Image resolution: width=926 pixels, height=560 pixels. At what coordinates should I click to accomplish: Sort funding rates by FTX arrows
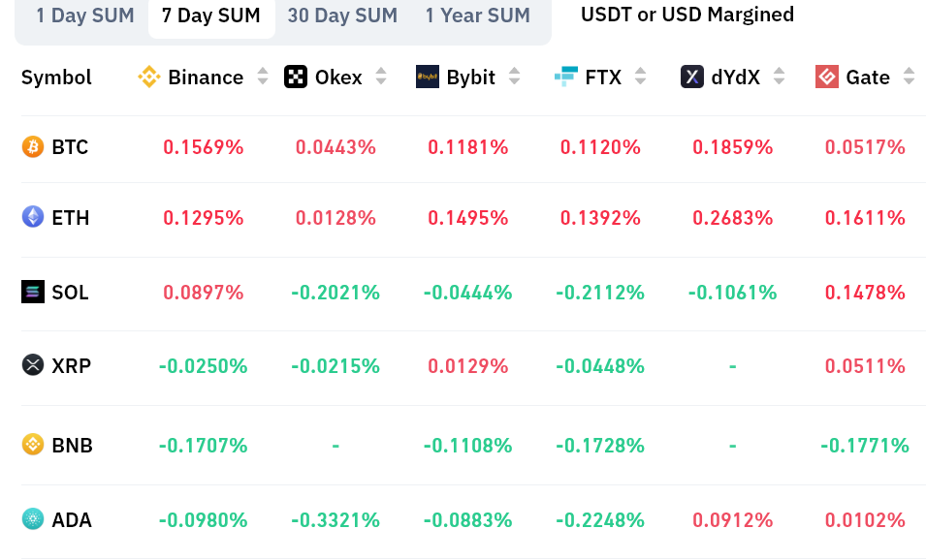[x=640, y=78]
